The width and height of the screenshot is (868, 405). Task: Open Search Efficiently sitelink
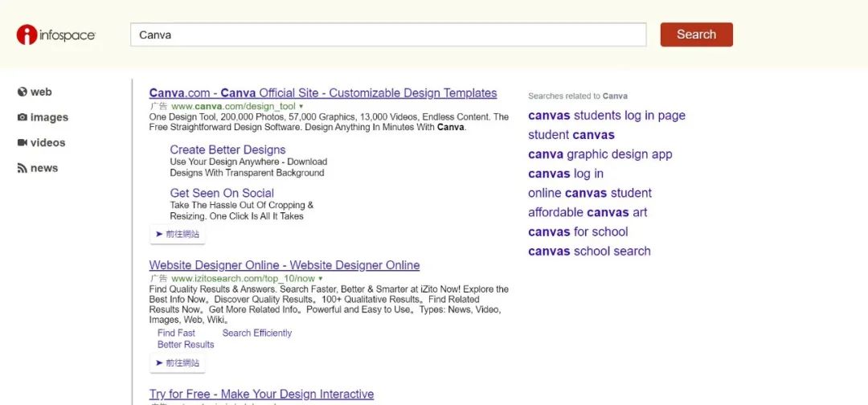pos(257,333)
